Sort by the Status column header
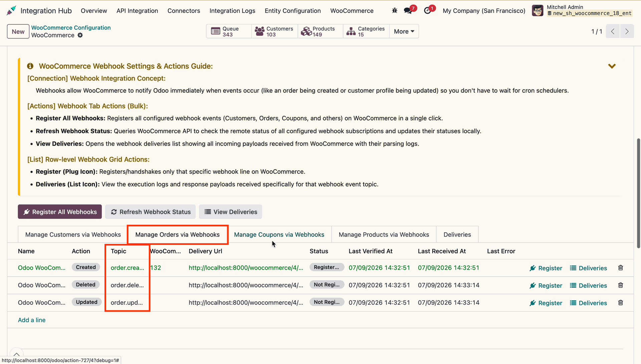The height and width of the screenshot is (364, 641). [319, 251]
